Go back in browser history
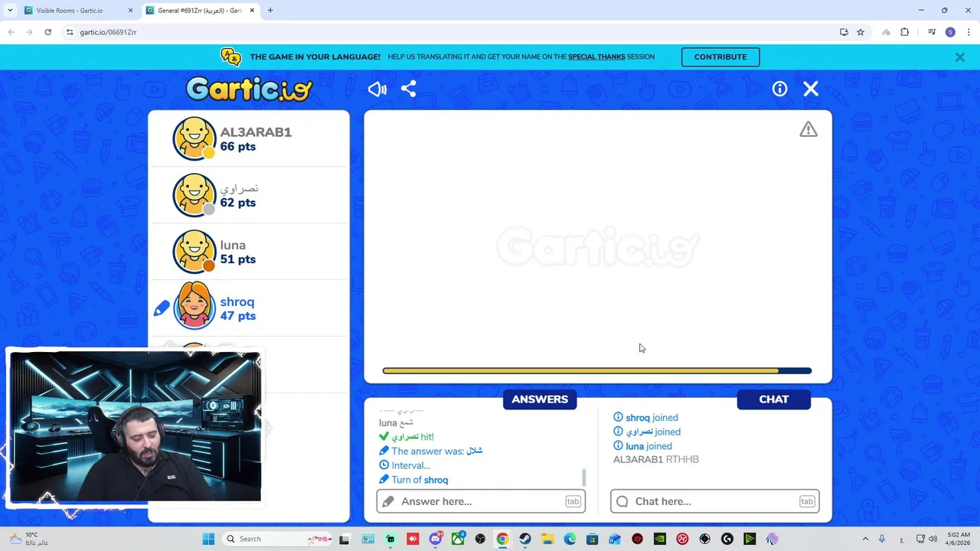Image resolution: width=980 pixels, height=551 pixels. 11,32
